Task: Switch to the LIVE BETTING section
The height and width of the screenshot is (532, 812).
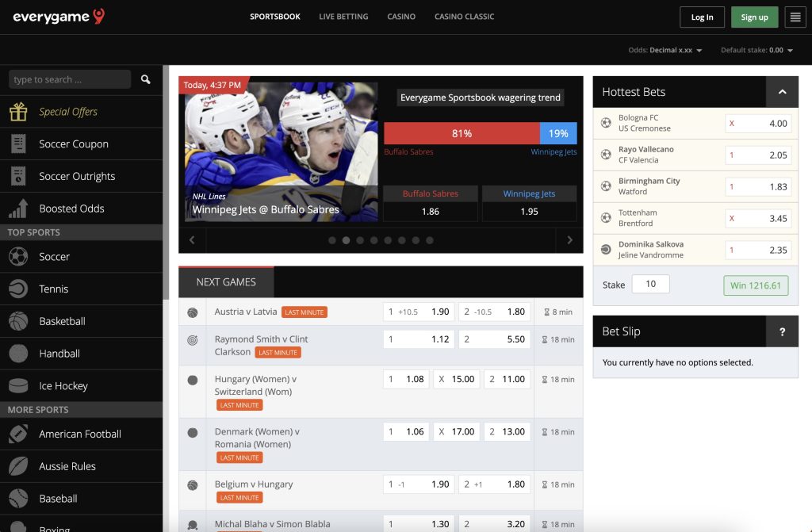Action: point(343,16)
